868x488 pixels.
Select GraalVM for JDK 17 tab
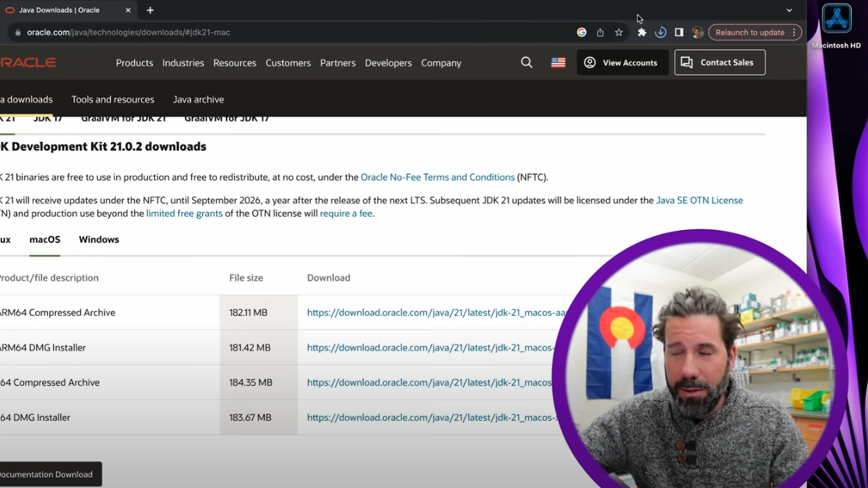226,119
